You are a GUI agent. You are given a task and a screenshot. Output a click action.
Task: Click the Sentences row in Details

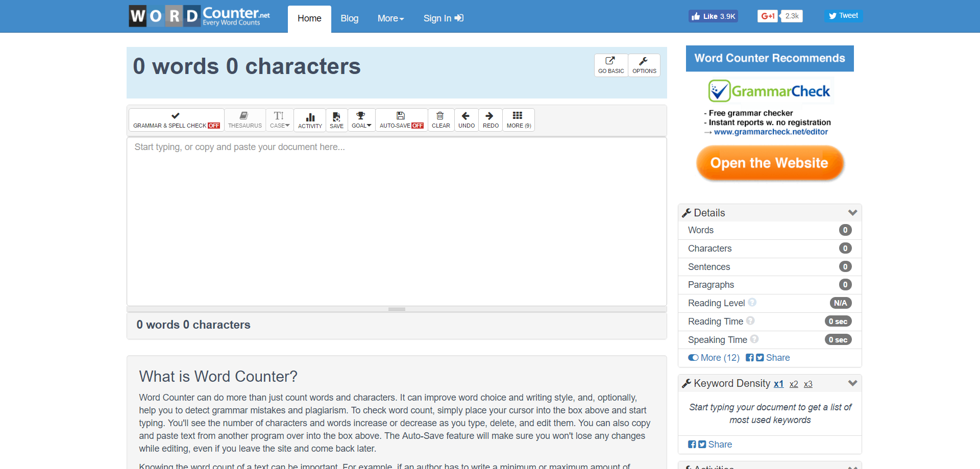pos(770,267)
